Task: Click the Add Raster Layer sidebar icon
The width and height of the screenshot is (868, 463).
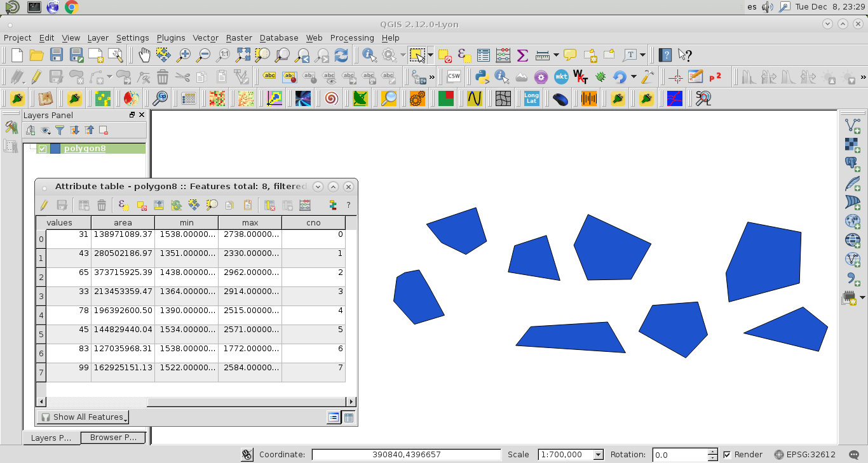Action: (x=852, y=145)
